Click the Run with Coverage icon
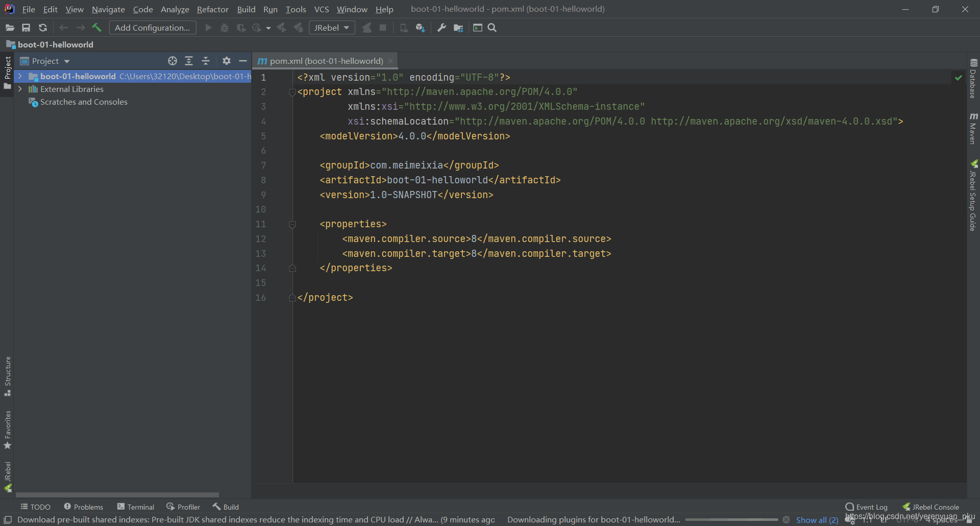Screen dimensions: 980x526 (241, 28)
